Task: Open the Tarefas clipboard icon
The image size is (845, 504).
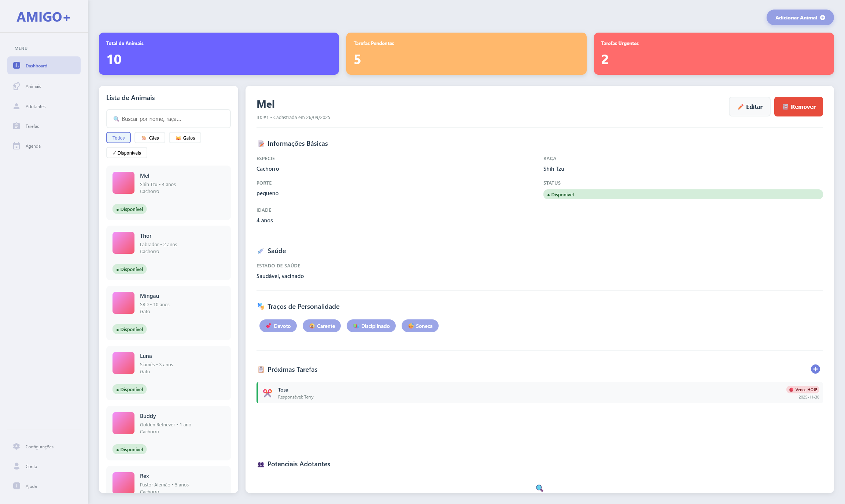Action: (x=16, y=126)
